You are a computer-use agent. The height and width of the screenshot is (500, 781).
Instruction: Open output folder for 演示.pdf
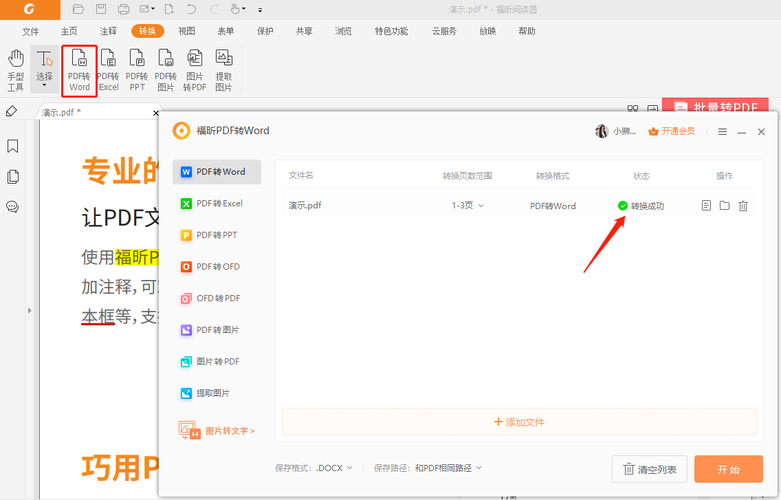(x=724, y=205)
